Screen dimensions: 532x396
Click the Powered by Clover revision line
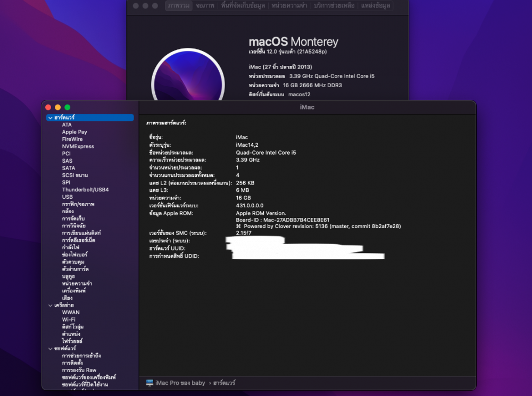click(x=319, y=226)
